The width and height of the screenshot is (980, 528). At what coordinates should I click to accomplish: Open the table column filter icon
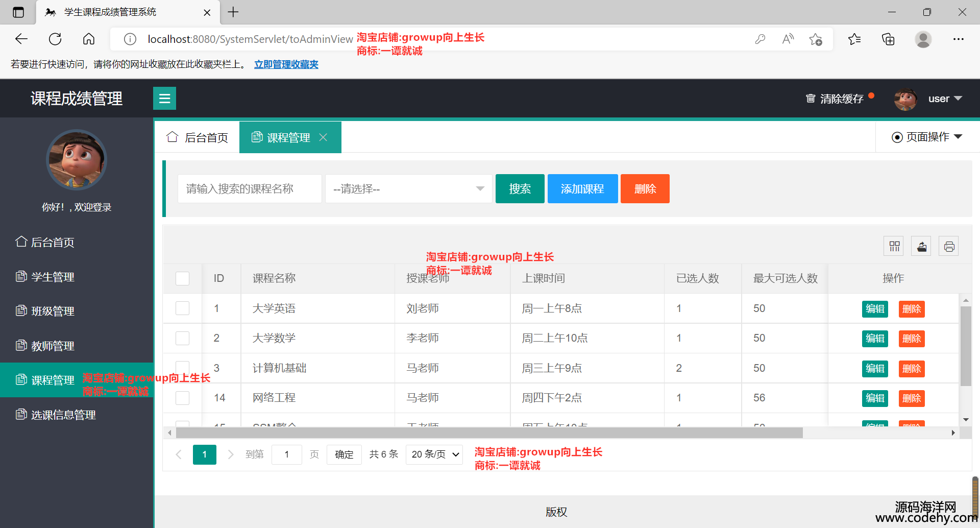[x=894, y=246]
